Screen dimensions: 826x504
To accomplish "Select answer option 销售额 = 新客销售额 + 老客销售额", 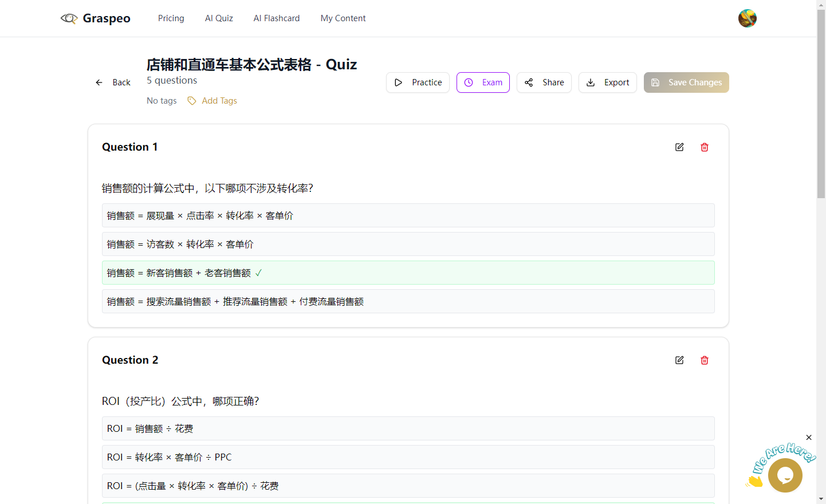I will pos(408,273).
